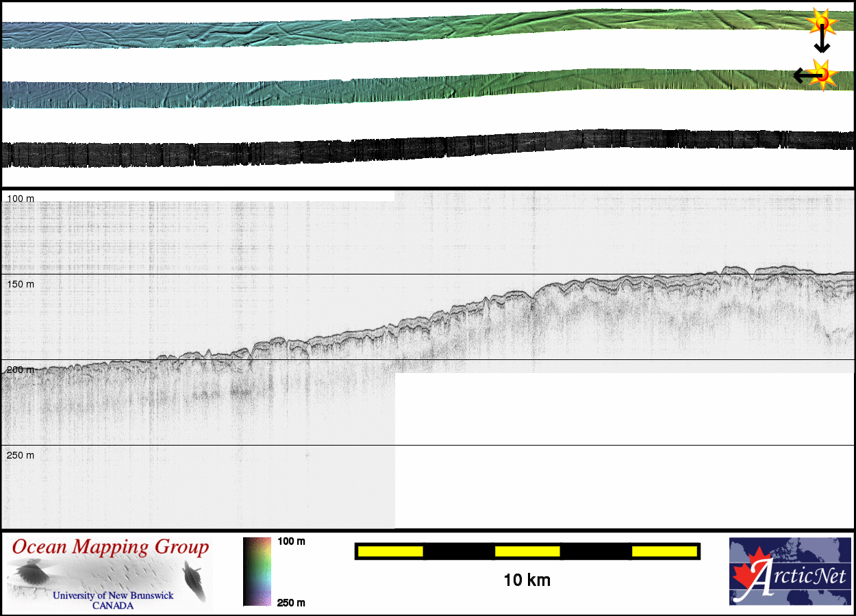
Task: Click the middle yellow scale bar segment
Action: point(527,551)
